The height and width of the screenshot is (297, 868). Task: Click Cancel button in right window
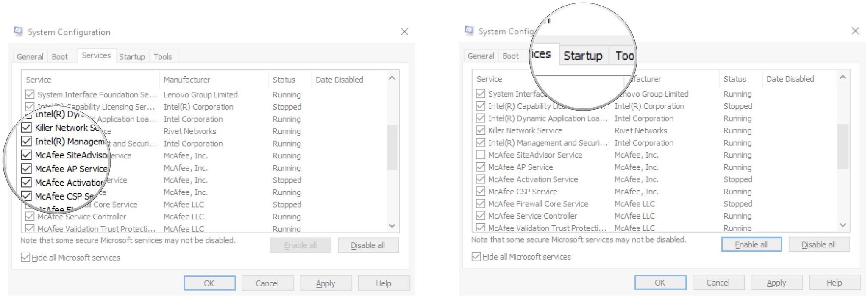(718, 282)
